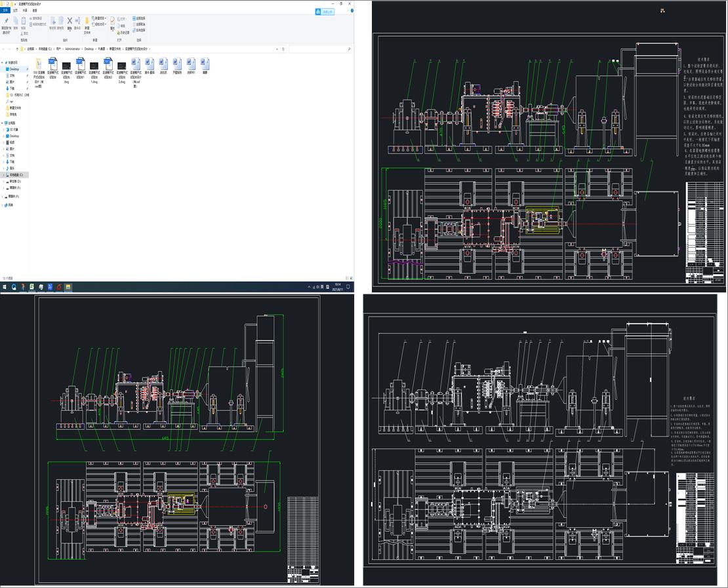Open the Windows Start menu
Screen dimensions: 728x588
pos(5,287)
